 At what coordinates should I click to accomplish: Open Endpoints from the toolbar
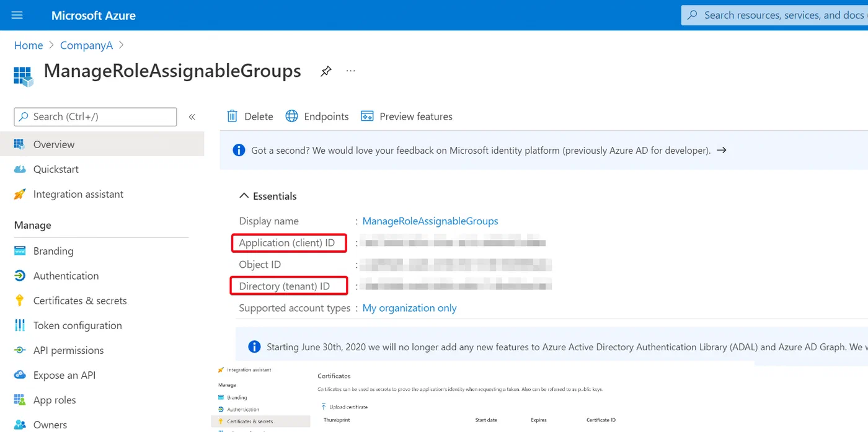pyautogui.click(x=317, y=117)
